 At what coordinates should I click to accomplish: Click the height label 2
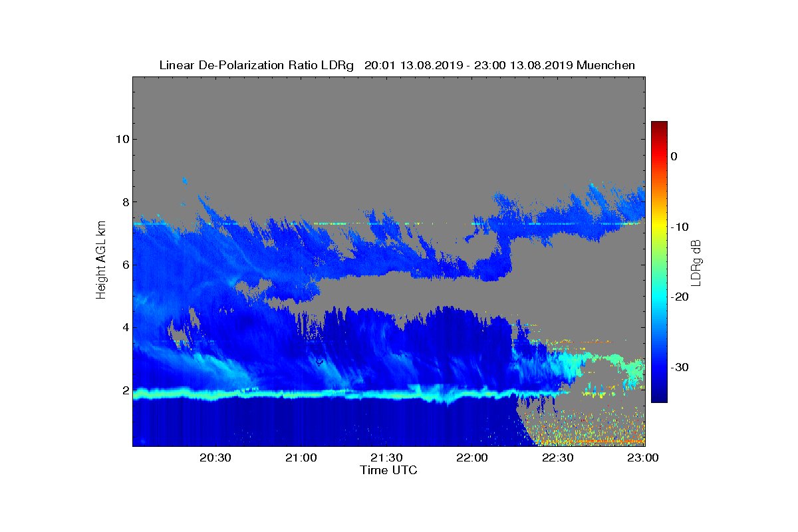[125, 390]
